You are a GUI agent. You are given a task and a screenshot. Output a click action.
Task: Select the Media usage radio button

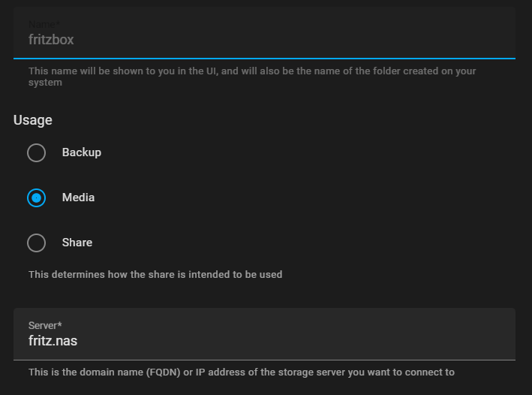[x=37, y=198]
